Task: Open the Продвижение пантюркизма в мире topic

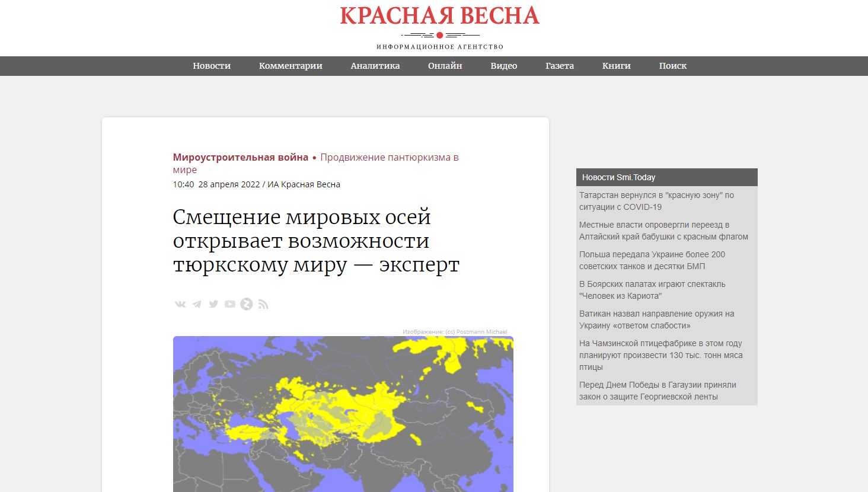Action: pos(389,156)
